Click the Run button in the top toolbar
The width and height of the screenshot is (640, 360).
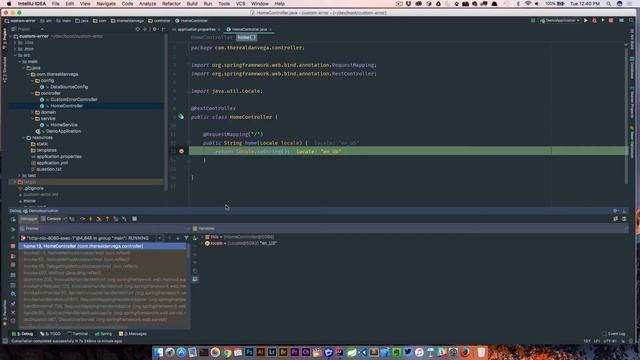pyautogui.click(x=586, y=20)
